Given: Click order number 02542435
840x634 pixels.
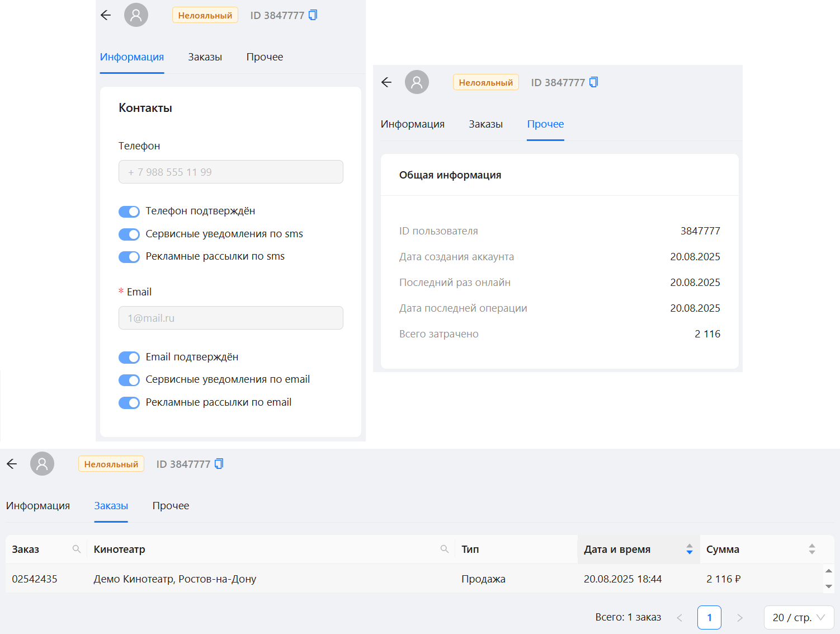Looking at the screenshot, I should pyautogui.click(x=35, y=579).
